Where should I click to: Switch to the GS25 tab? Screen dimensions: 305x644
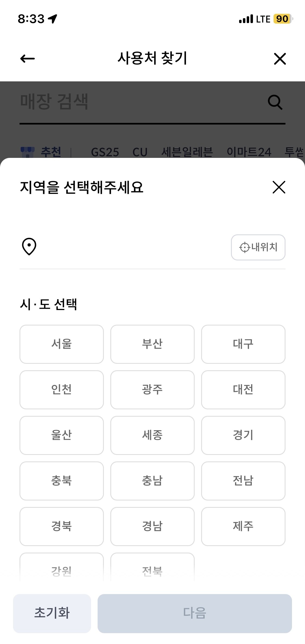105,152
